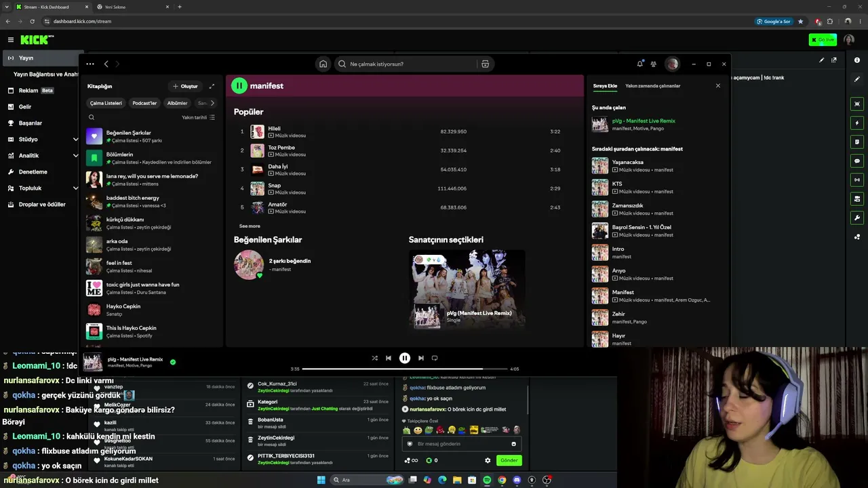
Task: Click the Oluştur button in library
Action: tap(185, 86)
